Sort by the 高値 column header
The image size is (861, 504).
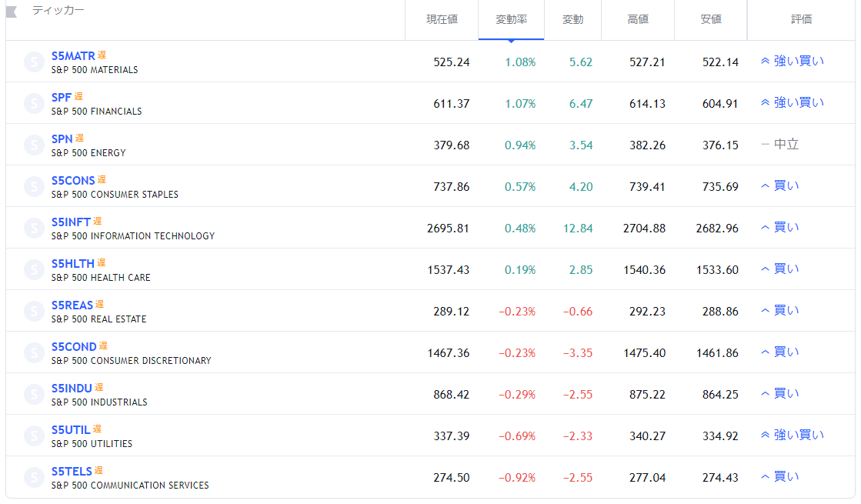638,20
